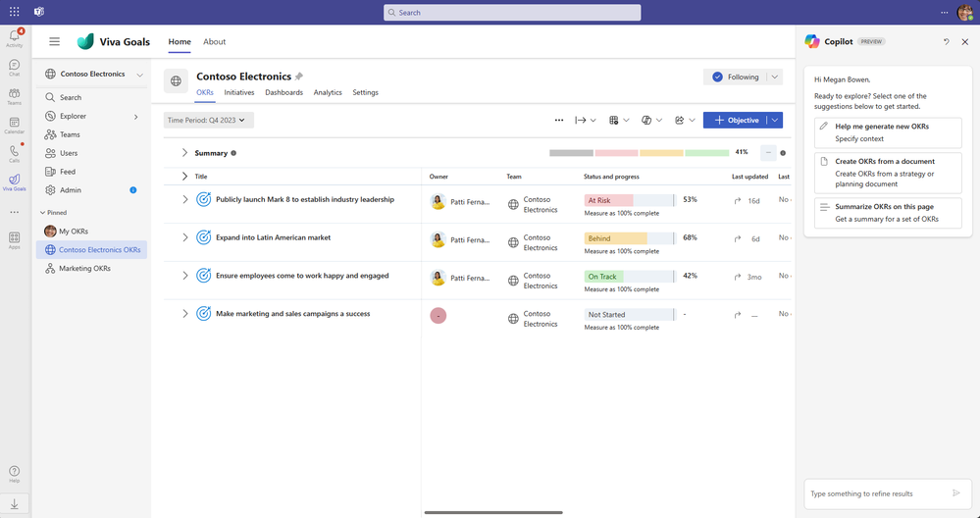The image size is (980, 518).
Task: Click the share arrow in Latin American row
Action: tap(738, 238)
